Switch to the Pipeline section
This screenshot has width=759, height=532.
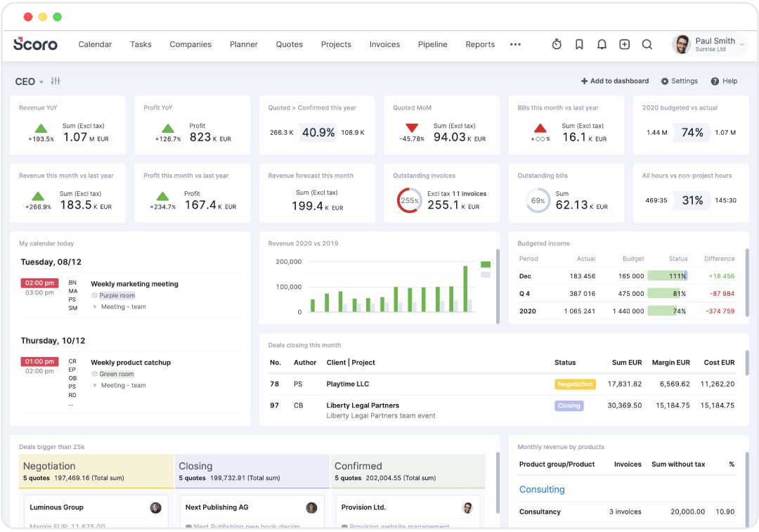coord(432,44)
